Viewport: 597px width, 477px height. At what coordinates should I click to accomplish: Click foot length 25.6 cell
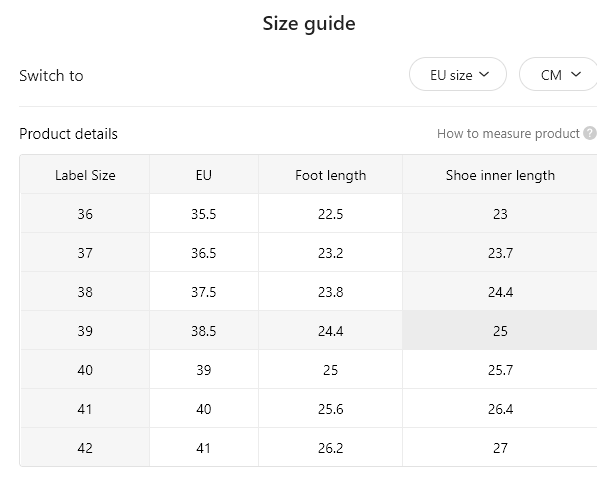330,408
